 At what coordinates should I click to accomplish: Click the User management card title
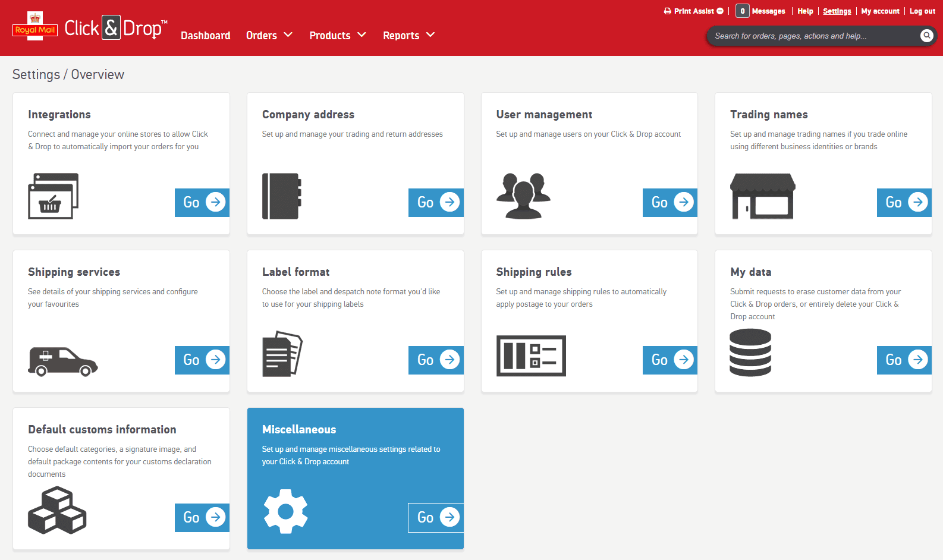pos(544,115)
